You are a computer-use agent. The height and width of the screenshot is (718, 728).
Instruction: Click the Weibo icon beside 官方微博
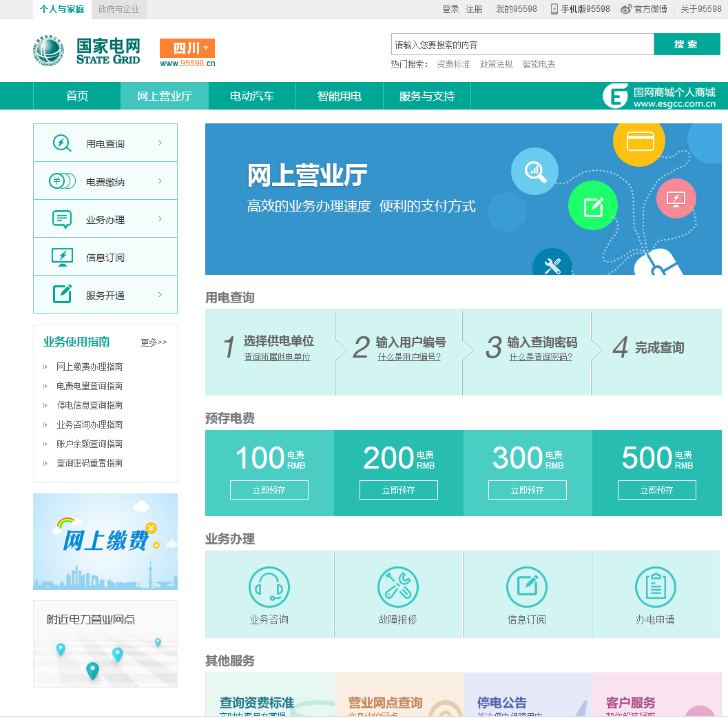[x=626, y=9]
